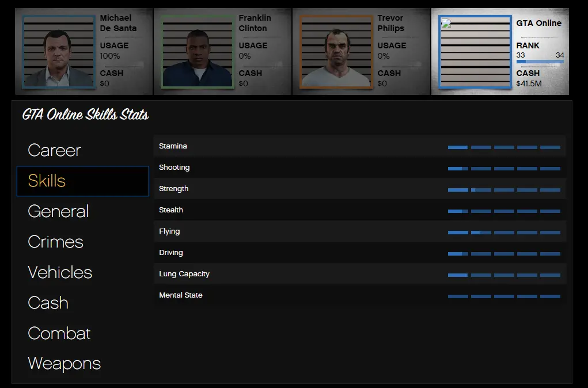Click the Mental State progress bar
The height and width of the screenshot is (388, 588).
point(504,296)
